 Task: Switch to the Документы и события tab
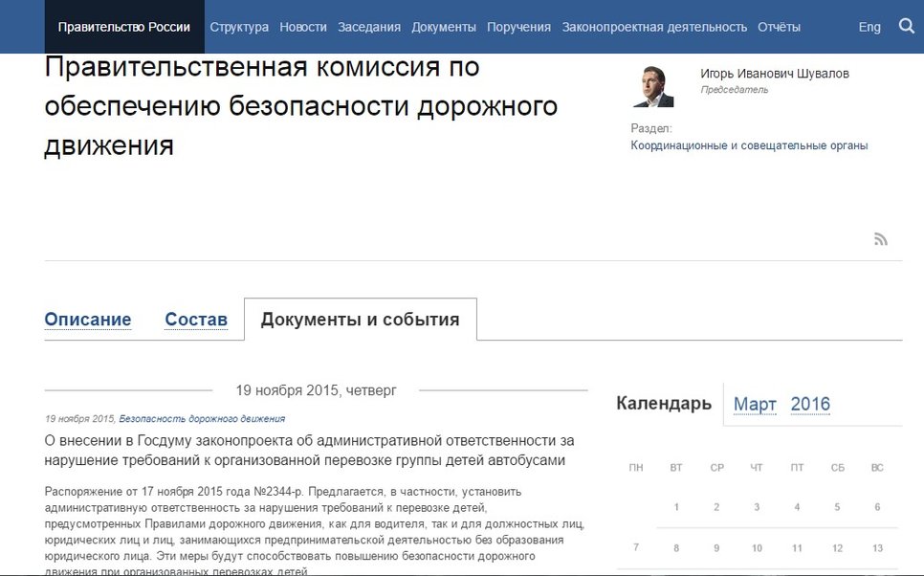coord(361,319)
